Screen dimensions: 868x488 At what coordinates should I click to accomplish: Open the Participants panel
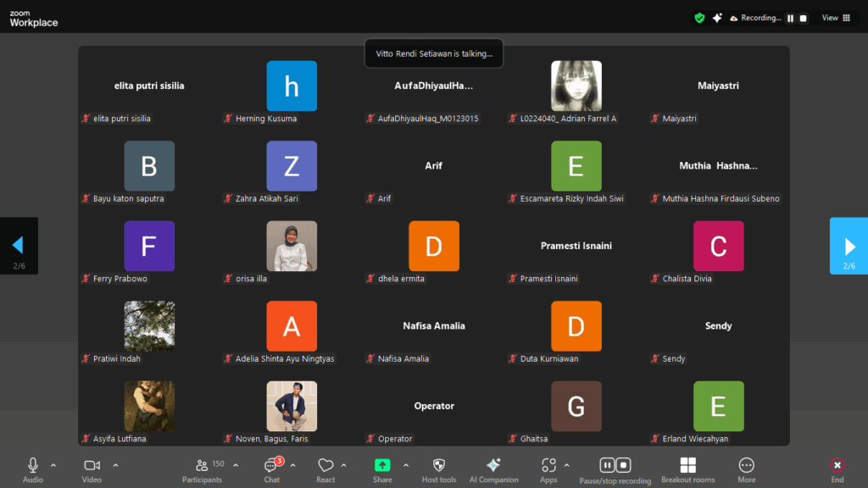[x=202, y=470]
